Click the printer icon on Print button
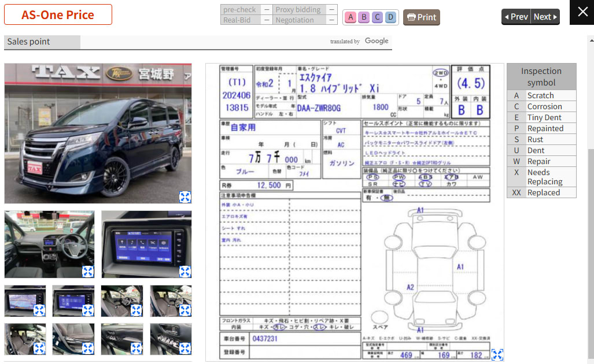This screenshot has height=364, width=594. 411,17
